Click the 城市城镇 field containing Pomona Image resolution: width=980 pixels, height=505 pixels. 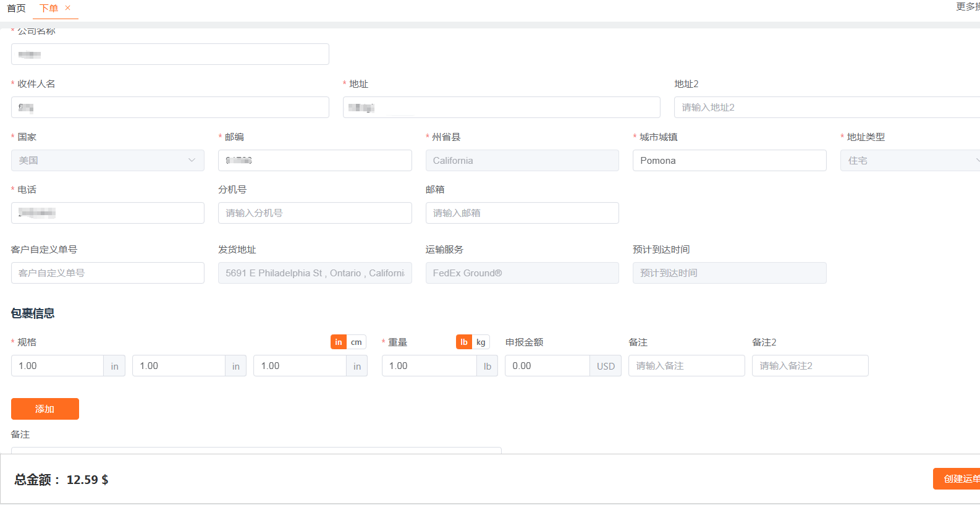coord(729,161)
